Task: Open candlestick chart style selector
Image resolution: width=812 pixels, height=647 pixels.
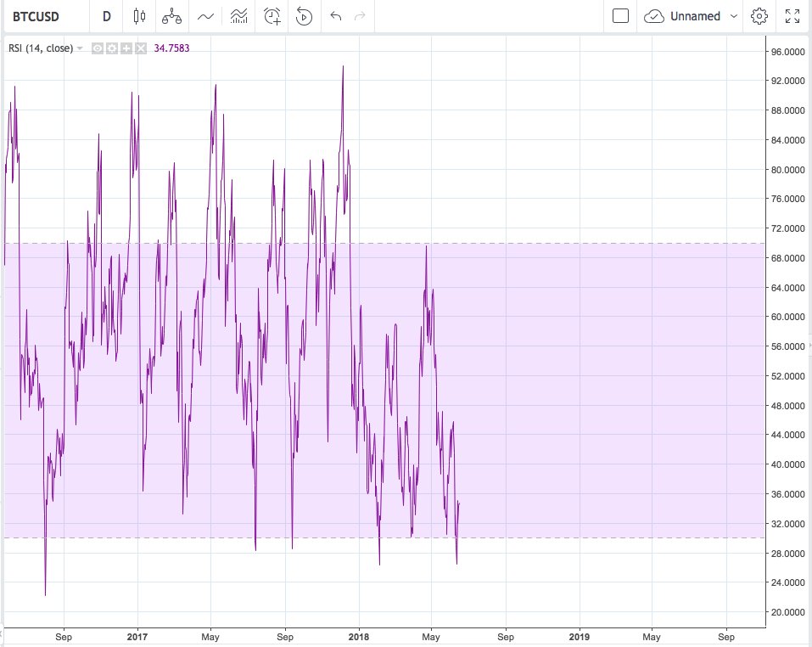Action: pyautogui.click(x=139, y=17)
